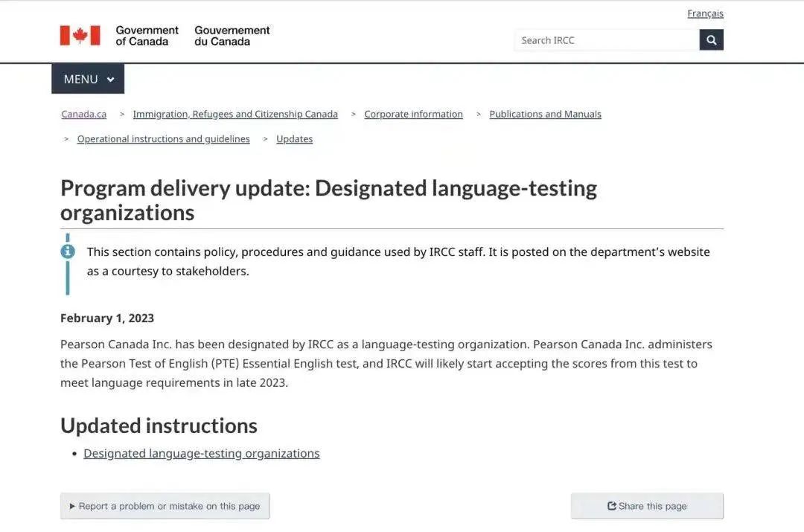Open Canada.ca breadcrumb link

point(84,115)
